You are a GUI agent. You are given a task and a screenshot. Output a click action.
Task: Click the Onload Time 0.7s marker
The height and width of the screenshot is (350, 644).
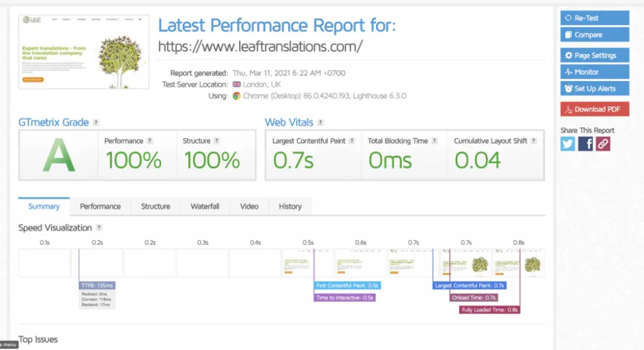[x=474, y=298]
